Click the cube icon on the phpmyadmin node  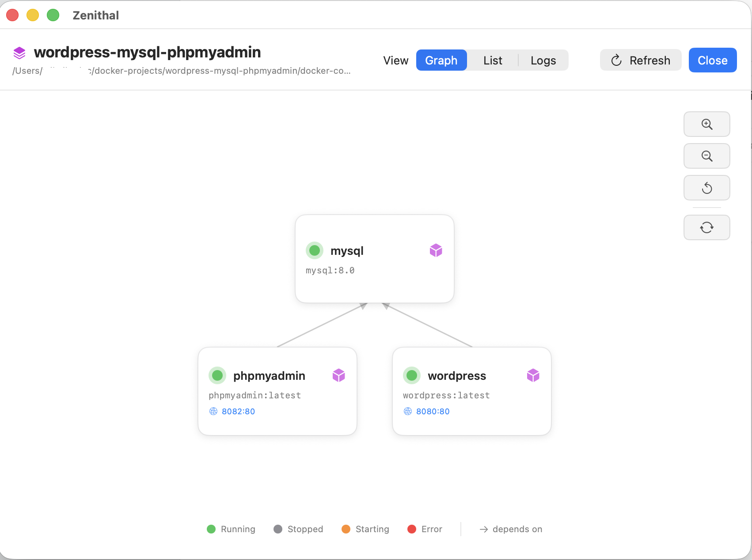pyautogui.click(x=338, y=375)
